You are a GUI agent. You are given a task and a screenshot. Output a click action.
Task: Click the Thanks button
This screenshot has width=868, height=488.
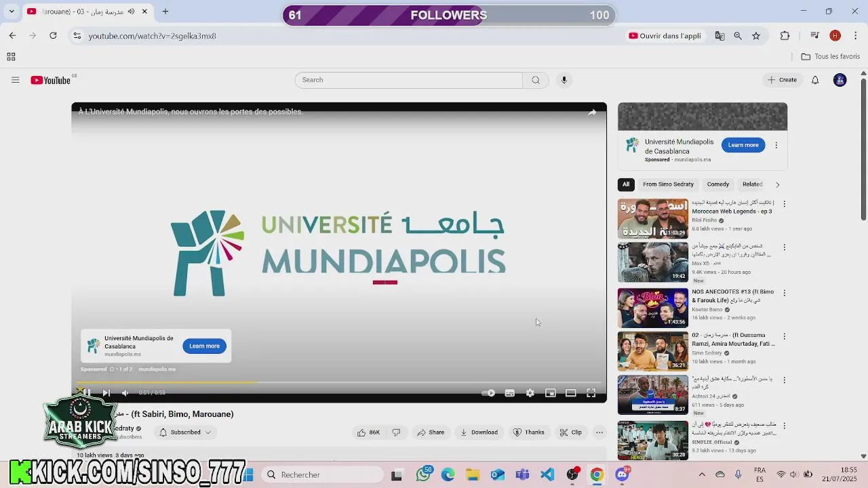529,432
